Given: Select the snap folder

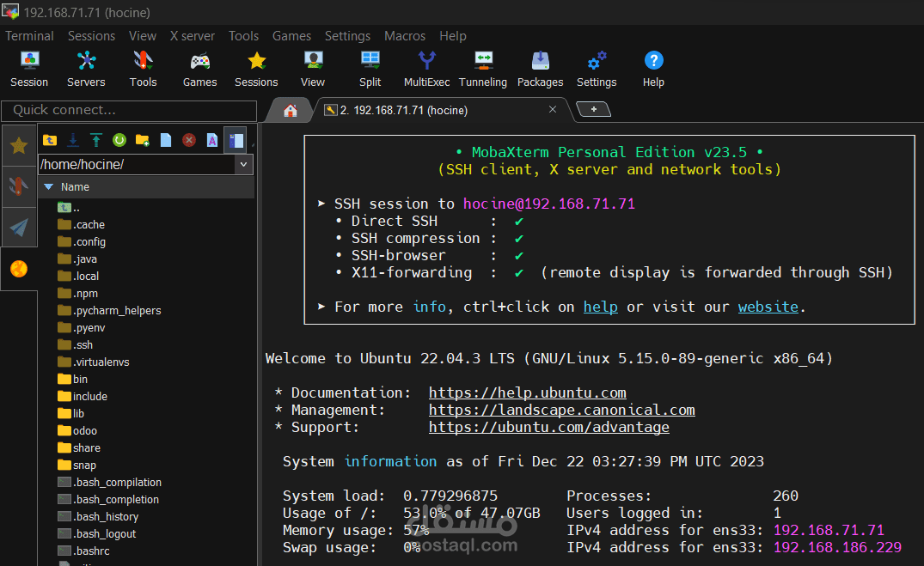Looking at the screenshot, I should pos(76,465).
